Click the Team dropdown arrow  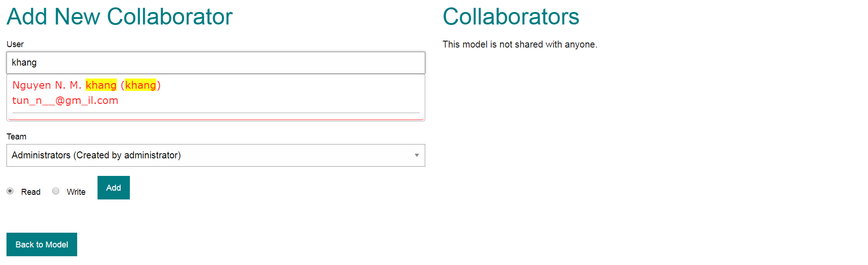416,156
